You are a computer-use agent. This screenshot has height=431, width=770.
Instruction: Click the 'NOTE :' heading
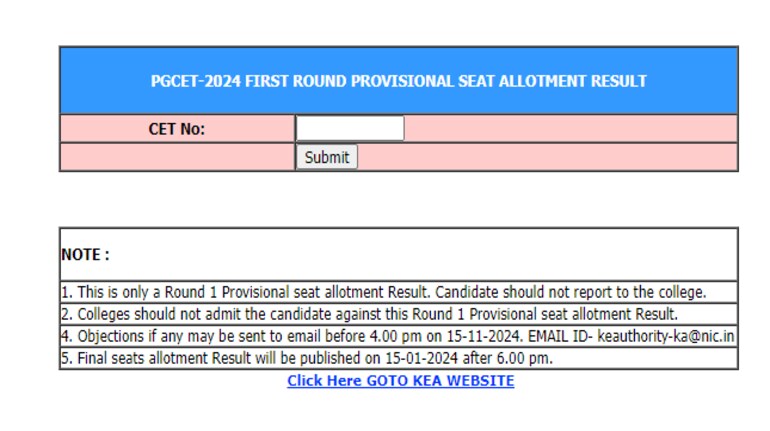(x=85, y=255)
